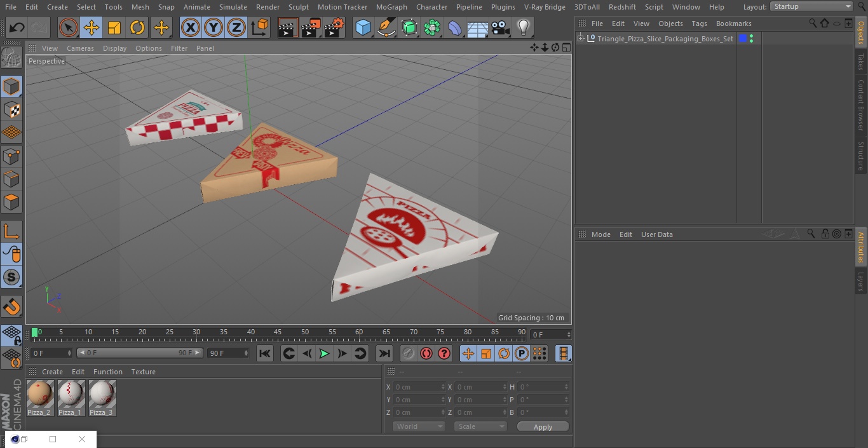Open the MoGraph menu
This screenshot has width=868, height=448.
[391, 7]
